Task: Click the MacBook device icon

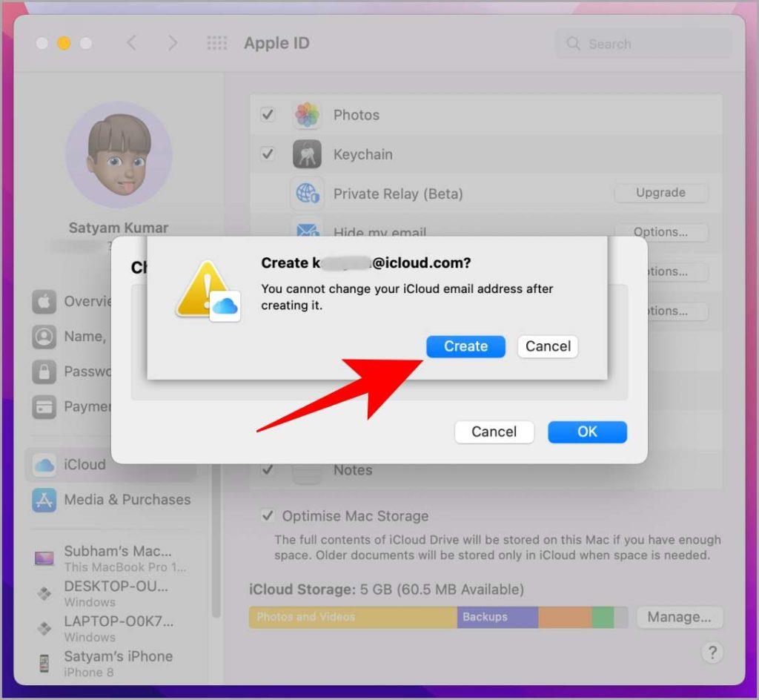Action: 44,558
